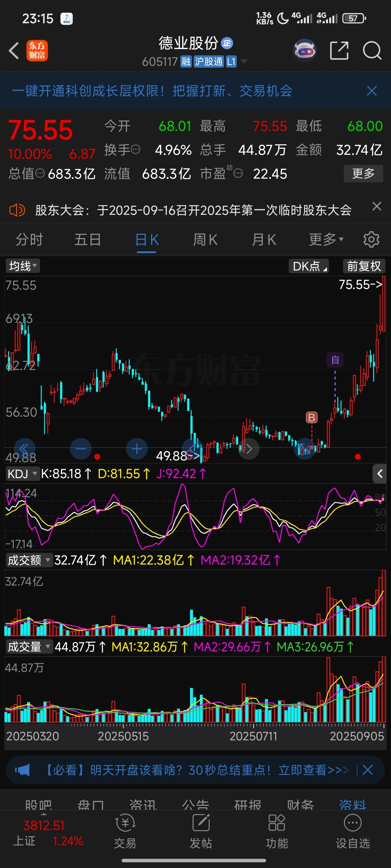This screenshot has height=868, width=391.
Task: Zoom in chart with plus button
Action: [137, 449]
